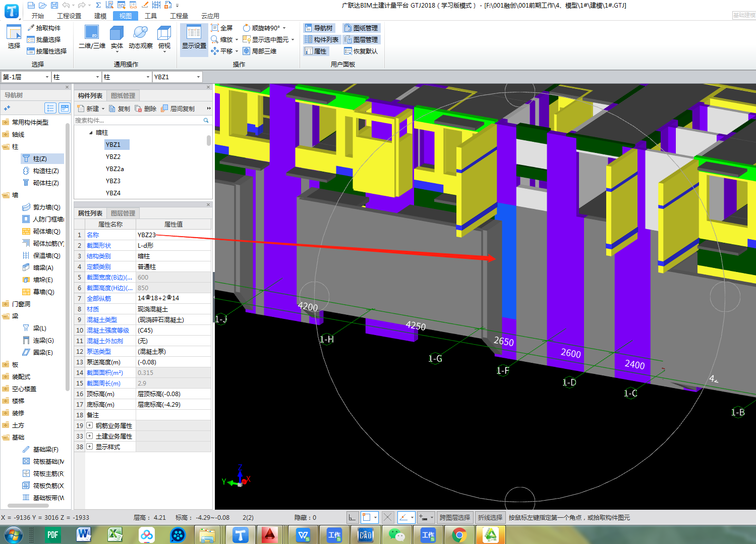Click the Sum (Σ) calculate icon
This screenshot has height=544, width=756.
(x=98, y=5)
